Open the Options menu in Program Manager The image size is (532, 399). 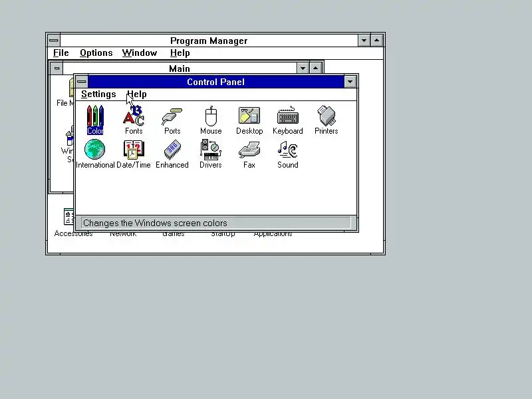[x=96, y=53]
